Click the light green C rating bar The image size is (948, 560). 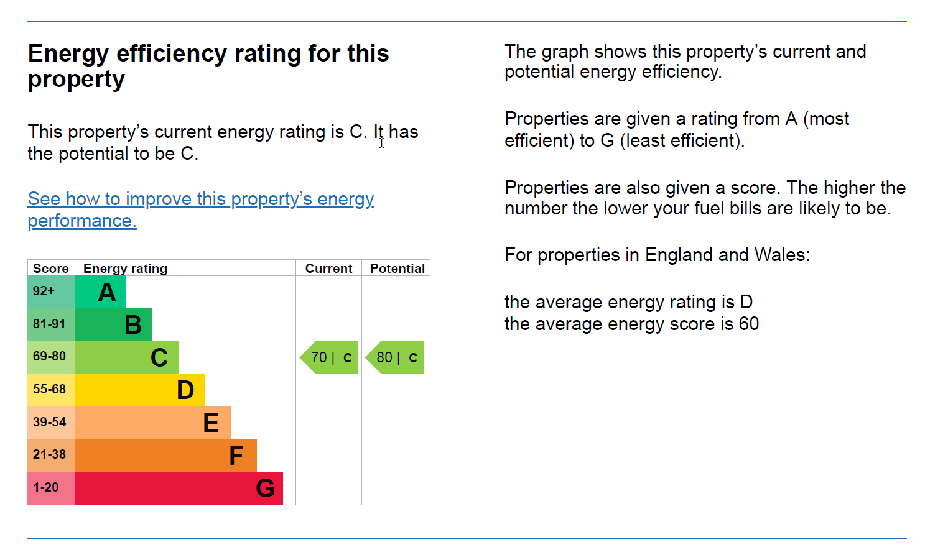[x=127, y=357]
